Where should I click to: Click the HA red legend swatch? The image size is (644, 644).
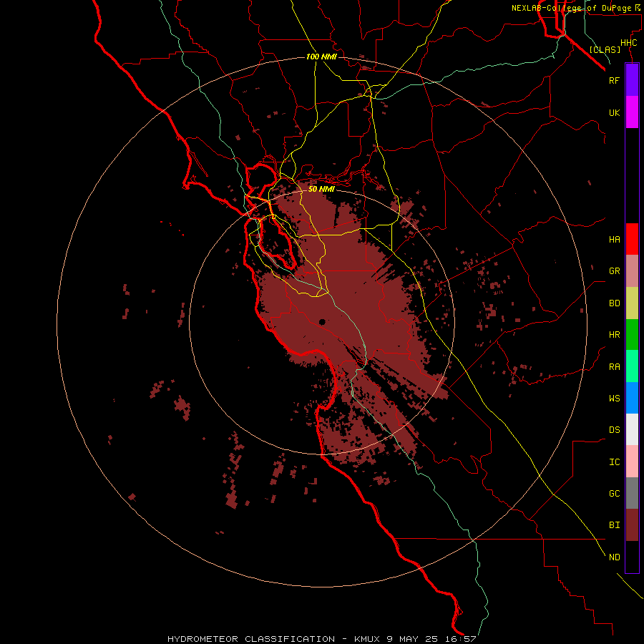tap(632, 239)
